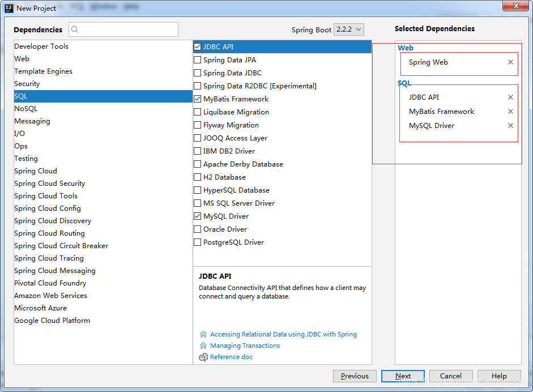
Task: Click the Web heading in Selected Dependencies
Action: [406, 48]
